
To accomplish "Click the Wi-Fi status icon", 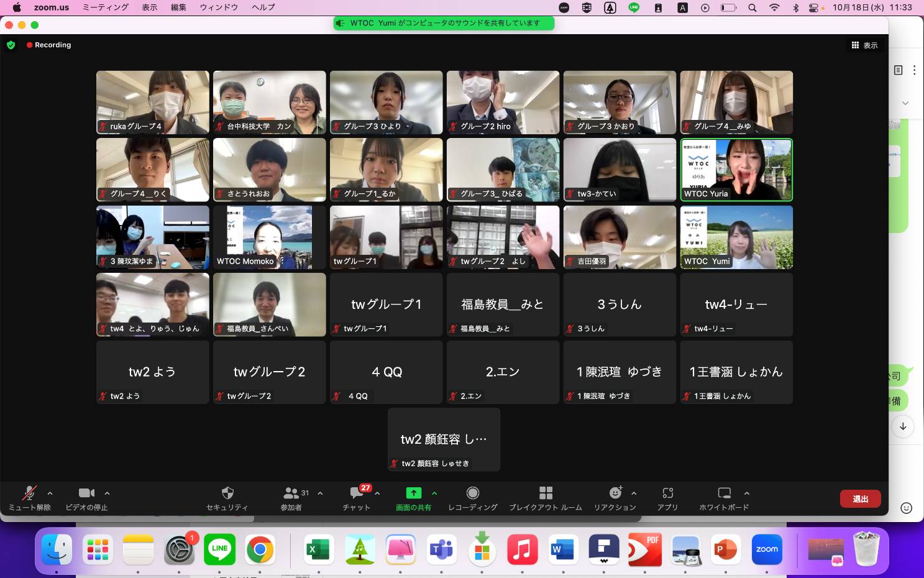I will pos(774,7).
